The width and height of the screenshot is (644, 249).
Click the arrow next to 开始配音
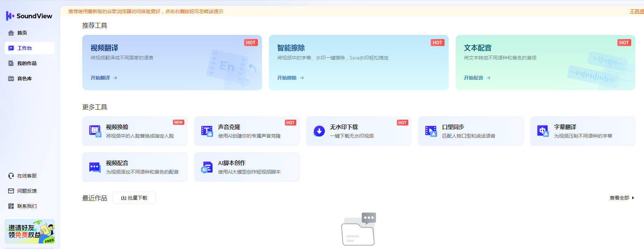(488, 78)
